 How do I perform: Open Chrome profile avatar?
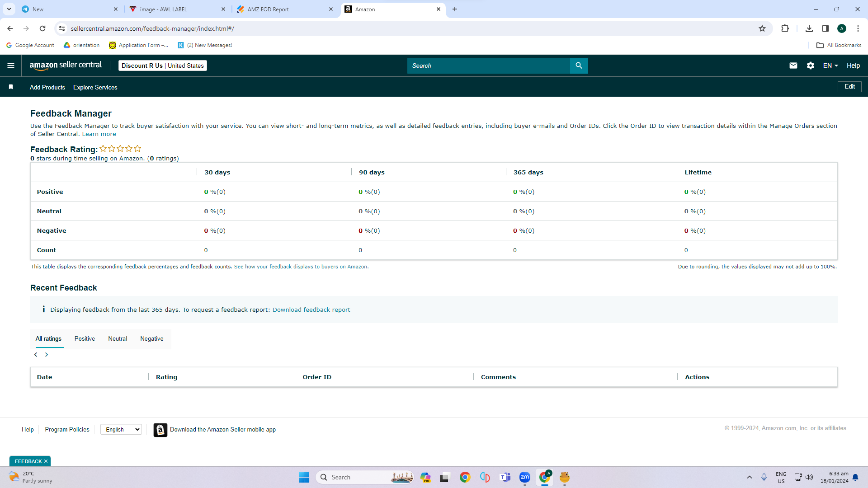click(x=842, y=28)
